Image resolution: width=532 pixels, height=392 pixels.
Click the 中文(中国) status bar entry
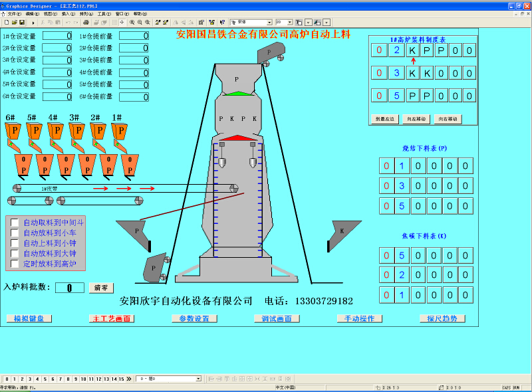coord(285,387)
